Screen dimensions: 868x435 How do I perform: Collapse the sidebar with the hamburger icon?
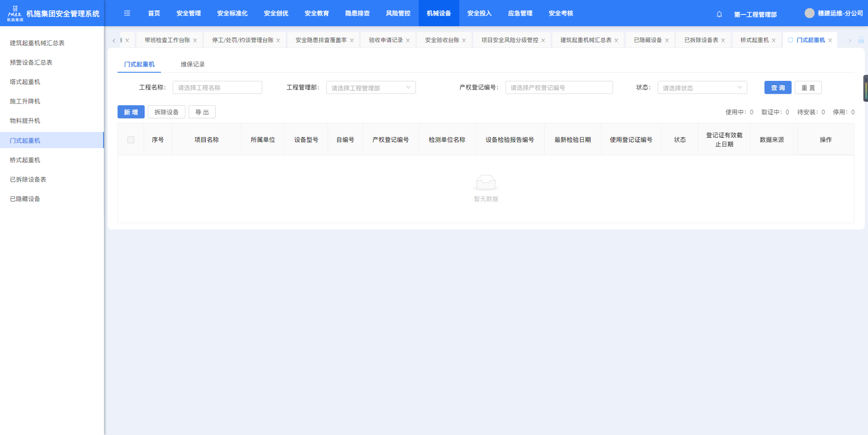click(127, 14)
